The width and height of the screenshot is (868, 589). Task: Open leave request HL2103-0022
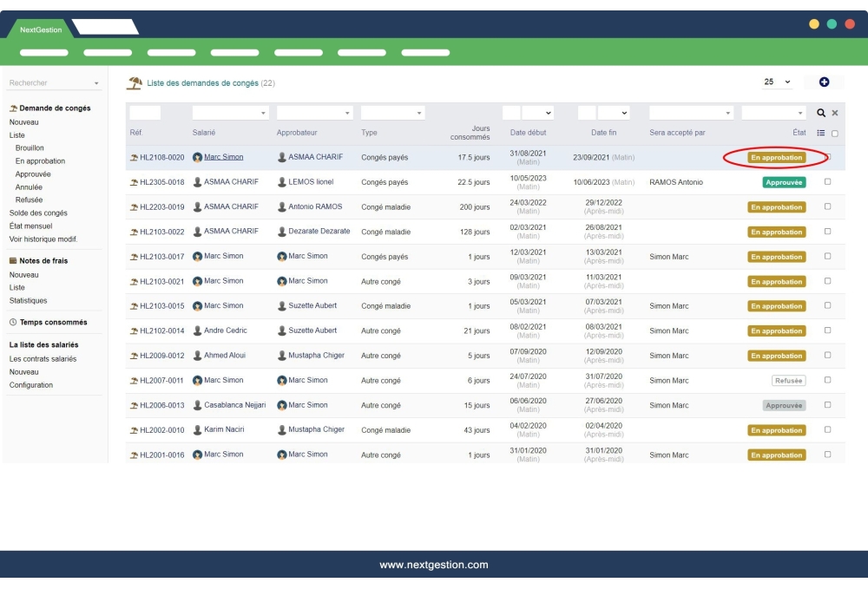[x=162, y=232]
